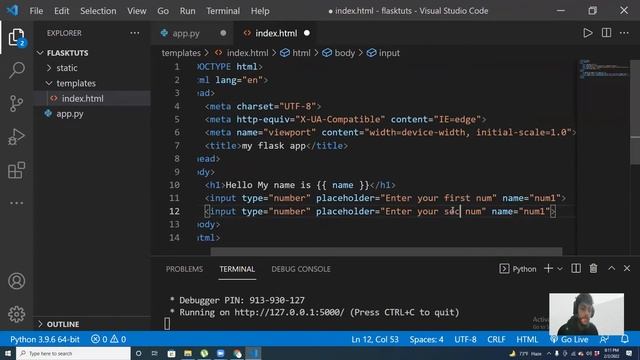Open Explorer views and more actions ellipsis
The image size is (640, 360).
(x=135, y=33)
